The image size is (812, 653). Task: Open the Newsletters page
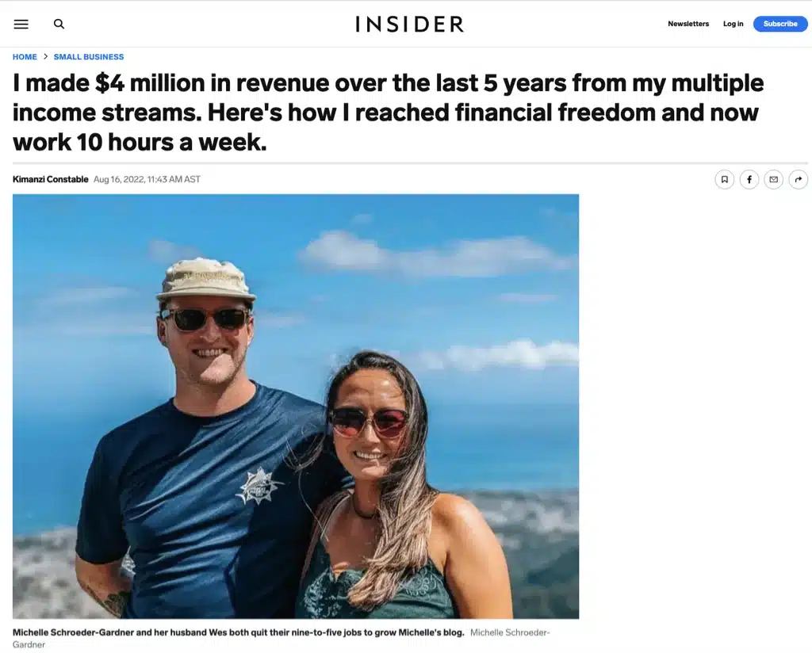[688, 24]
